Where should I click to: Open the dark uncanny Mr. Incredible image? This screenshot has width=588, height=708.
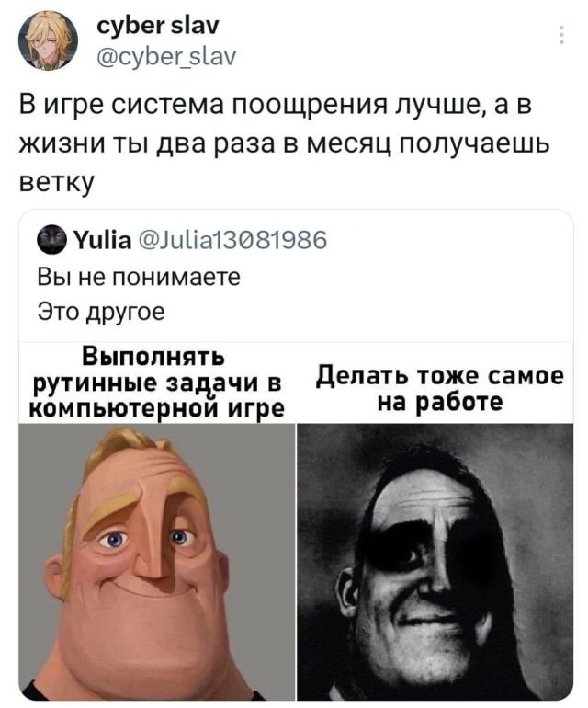[435, 561]
